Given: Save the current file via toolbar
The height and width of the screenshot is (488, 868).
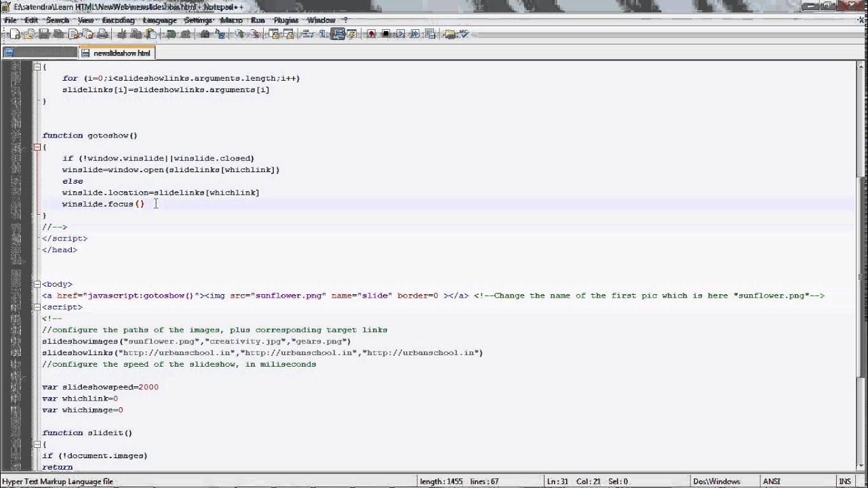Looking at the screenshot, I should point(43,34).
